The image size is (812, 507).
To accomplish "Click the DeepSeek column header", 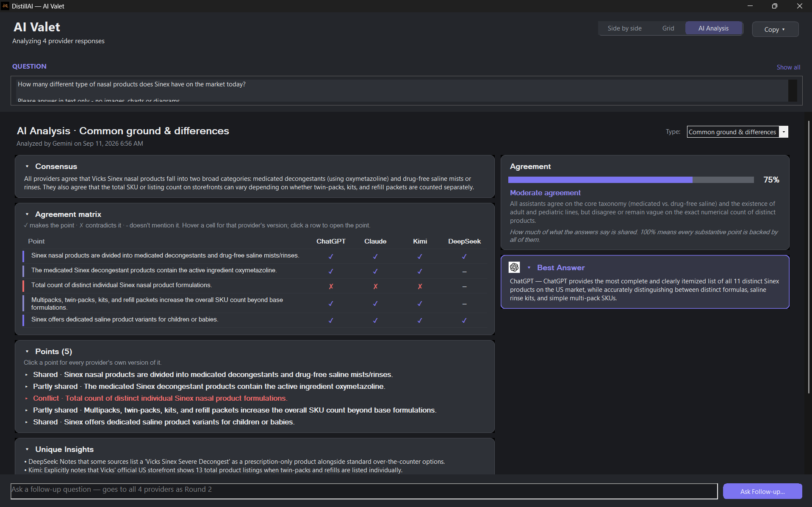I will [464, 241].
